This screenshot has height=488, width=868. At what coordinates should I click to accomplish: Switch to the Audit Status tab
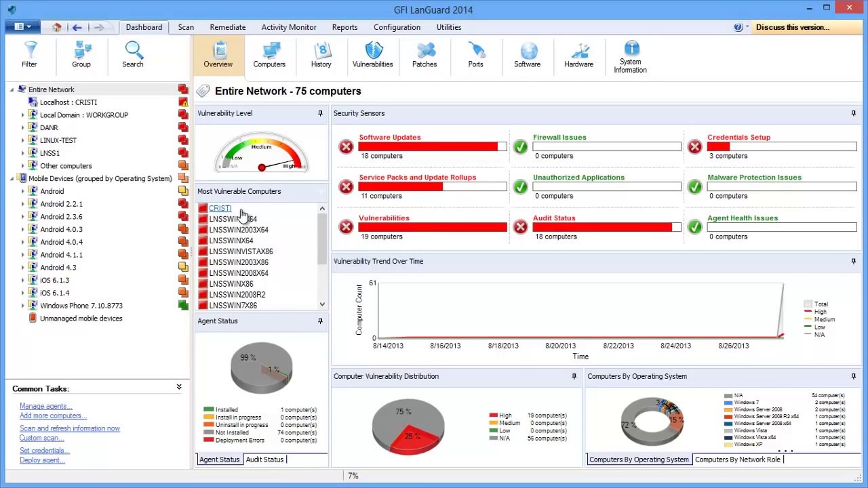pyautogui.click(x=264, y=460)
